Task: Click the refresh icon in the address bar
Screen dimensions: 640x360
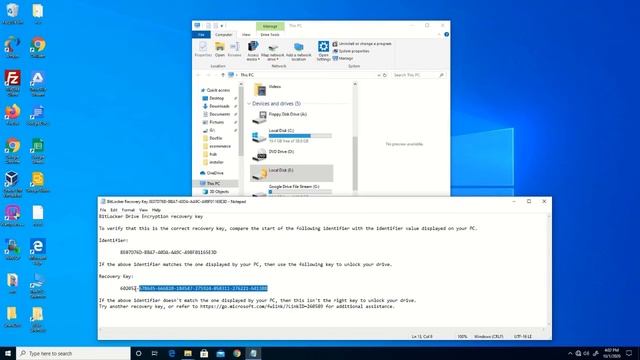Action: (384, 75)
